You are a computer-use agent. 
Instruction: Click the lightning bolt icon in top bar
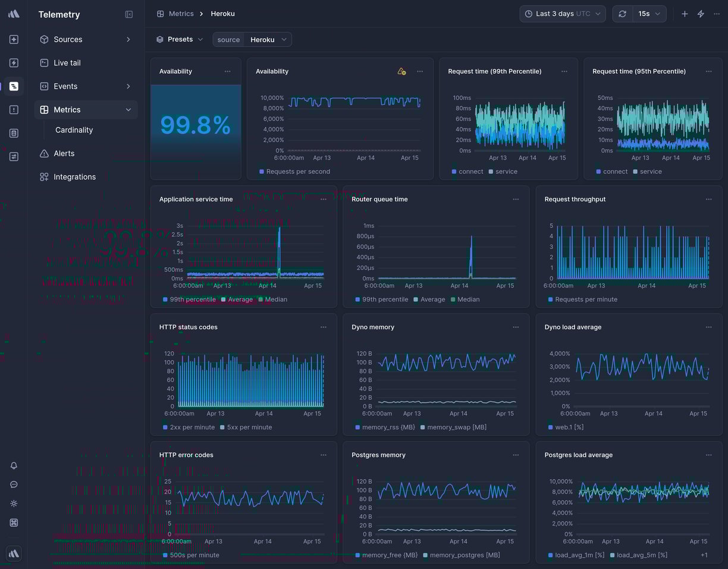point(701,13)
